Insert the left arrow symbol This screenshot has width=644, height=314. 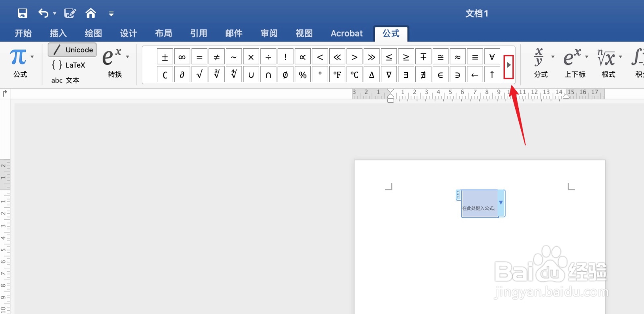[475, 74]
